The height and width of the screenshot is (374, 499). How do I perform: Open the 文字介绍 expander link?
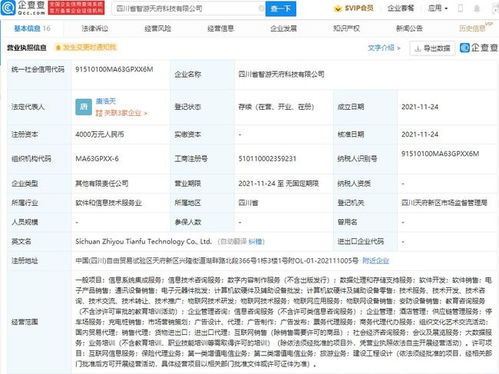tap(384, 48)
